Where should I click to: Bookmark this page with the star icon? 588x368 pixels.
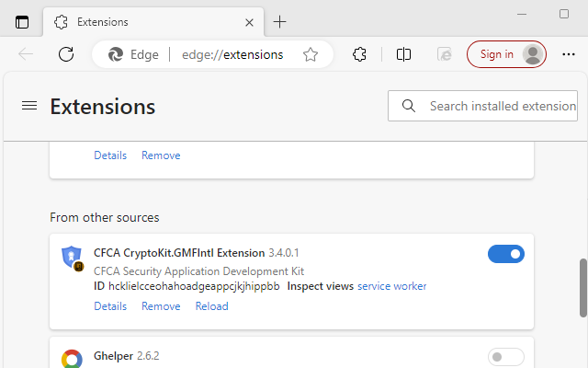(x=311, y=54)
